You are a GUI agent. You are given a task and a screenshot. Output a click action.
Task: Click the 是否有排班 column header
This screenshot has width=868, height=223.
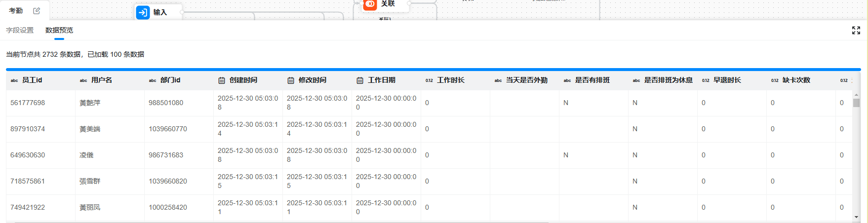pyautogui.click(x=593, y=80)
